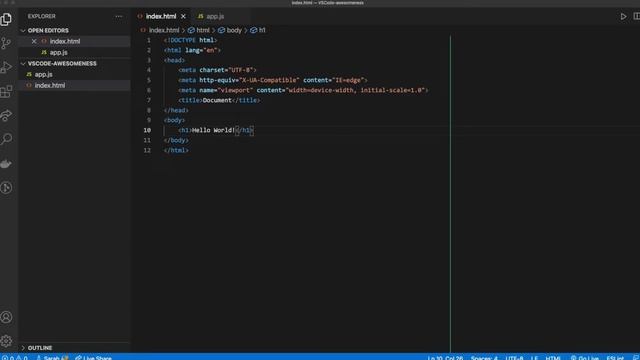Screen dimensions: 640x360
Task: Change file encoding via UTF-8
Action: (514, 358)
